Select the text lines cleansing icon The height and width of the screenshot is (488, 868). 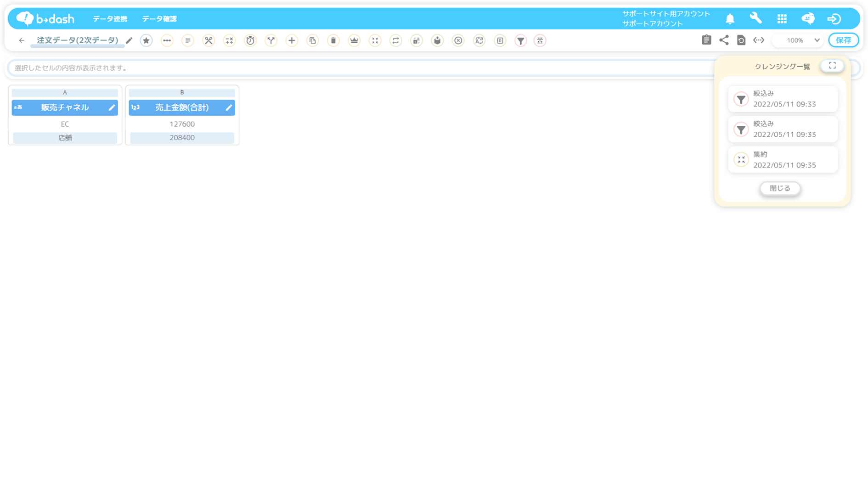point(187,40)
